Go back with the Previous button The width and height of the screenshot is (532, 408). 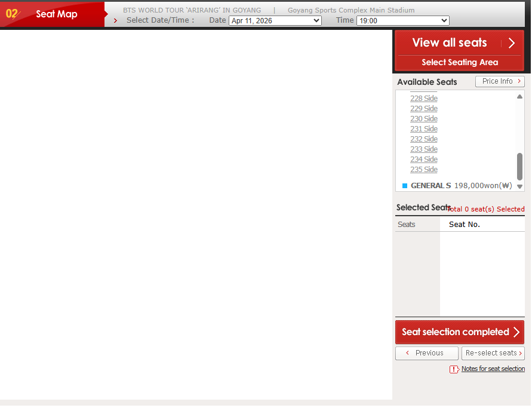coord(426,354)
